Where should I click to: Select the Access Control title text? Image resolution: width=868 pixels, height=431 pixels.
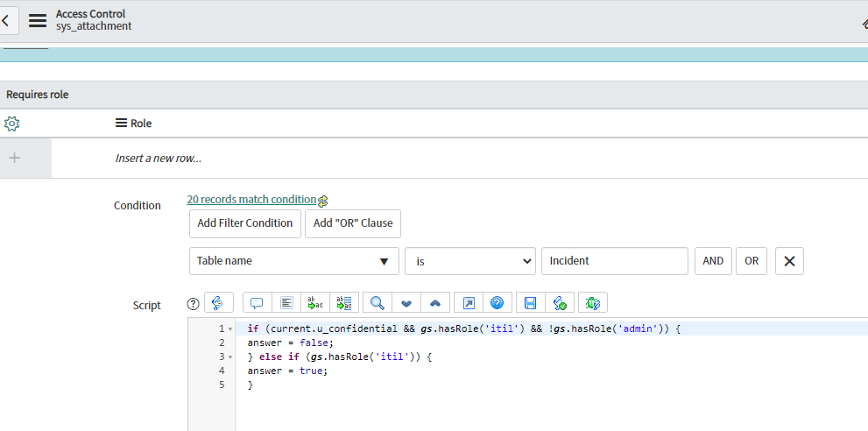[90, 14]
